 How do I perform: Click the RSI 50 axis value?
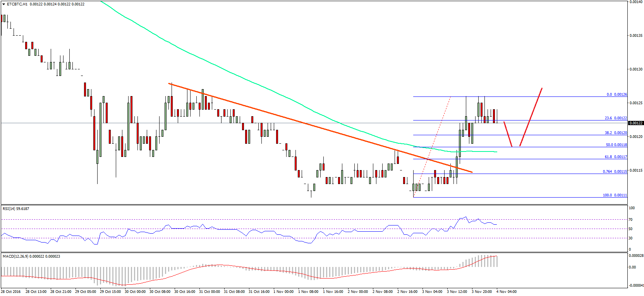(630, 229)
